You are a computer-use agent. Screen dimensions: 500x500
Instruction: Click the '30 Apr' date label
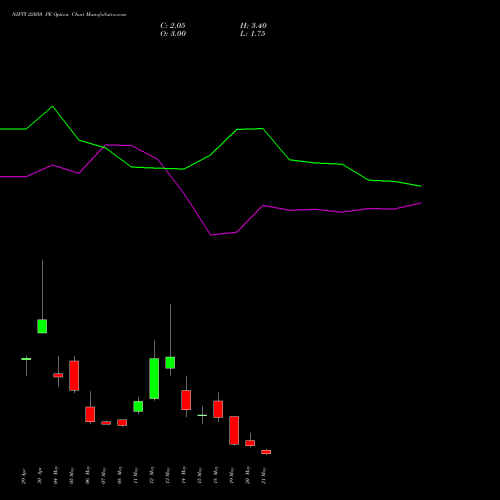[40, 476]
